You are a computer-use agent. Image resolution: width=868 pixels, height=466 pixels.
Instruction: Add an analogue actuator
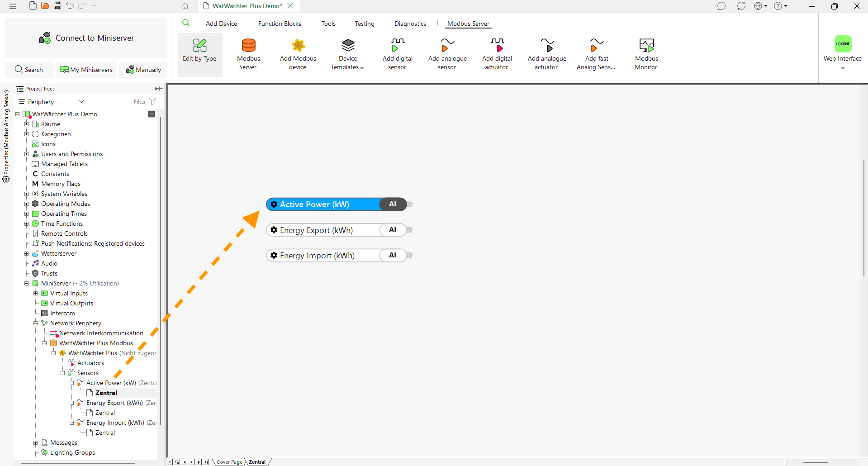point(547,54)
